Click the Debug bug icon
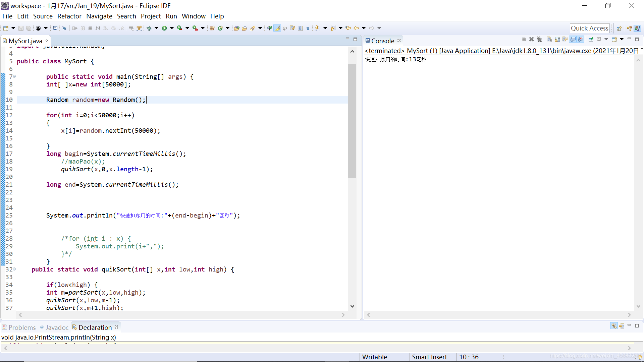The image size is (644, 362). point(149,28)
